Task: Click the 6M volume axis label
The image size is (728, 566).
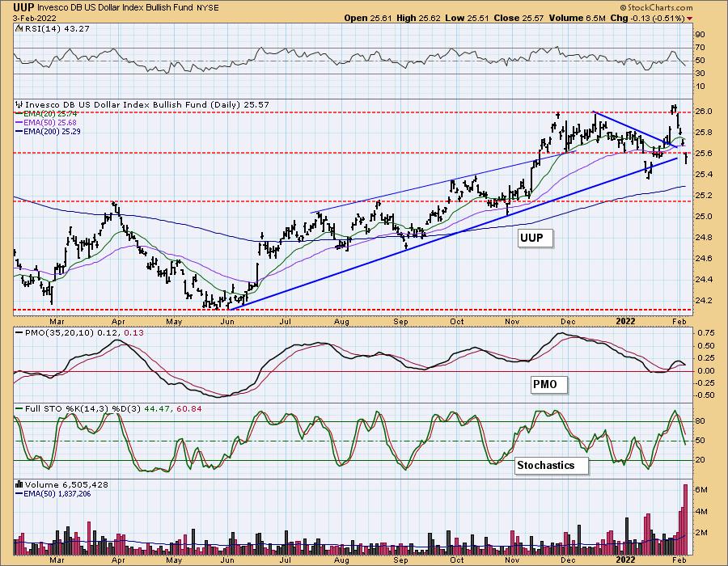Action: pyautogui.click(x=701, y=490)
